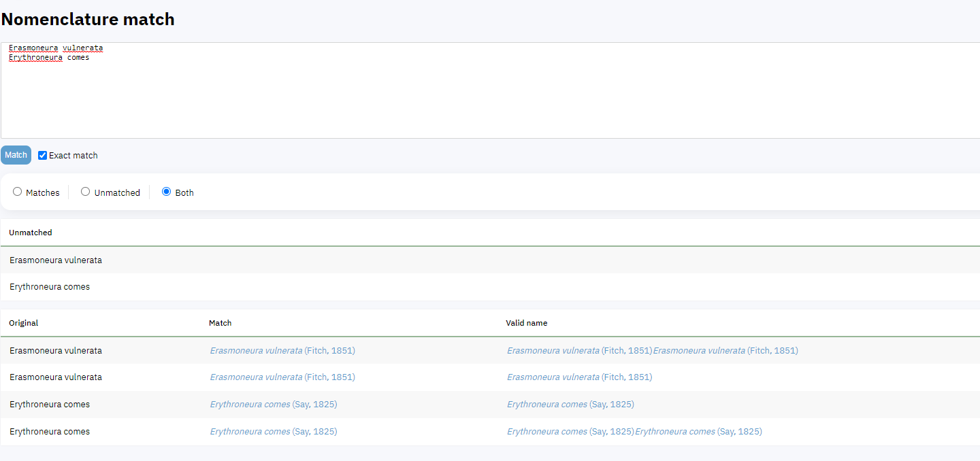Viewport: 980px width, 461px height.
Task: Select unmatched row Erasmoneura vulnerata
Action: pos(490,260)
